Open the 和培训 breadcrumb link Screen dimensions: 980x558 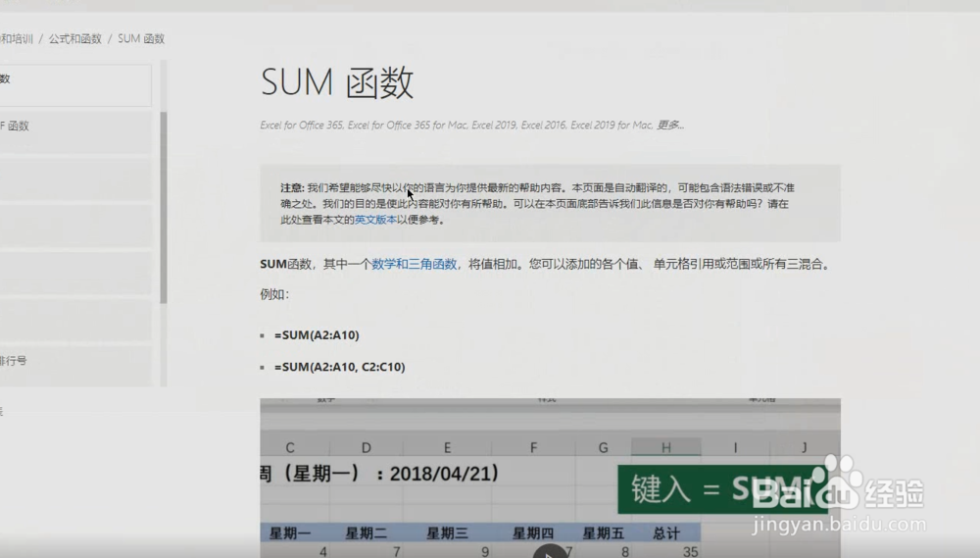pyautogui.click(x=17, y=39)
